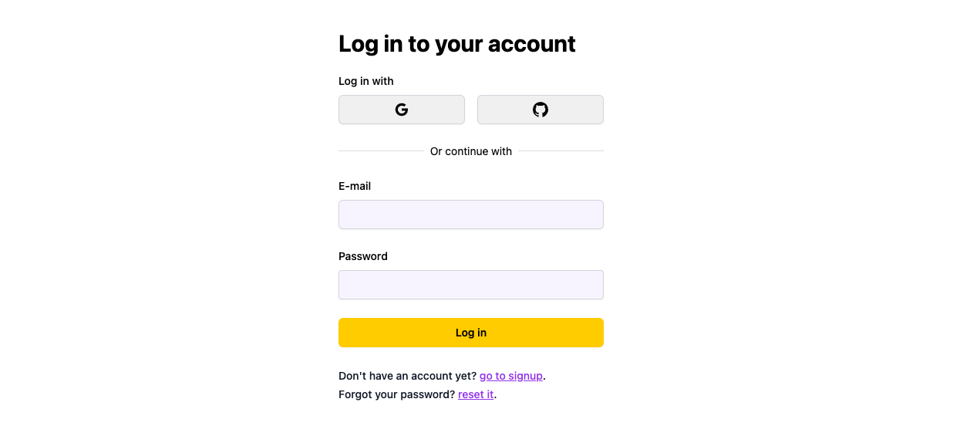Click the "Log in with" label
This screenshot has height=436, width=980.
(x=365, y=81)
